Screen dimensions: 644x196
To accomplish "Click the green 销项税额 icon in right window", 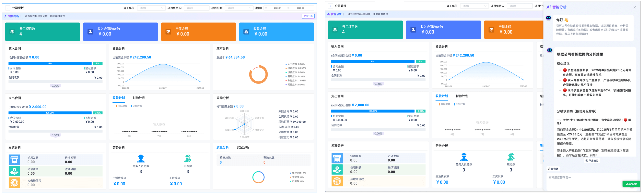I will click(x=337, y=169).
